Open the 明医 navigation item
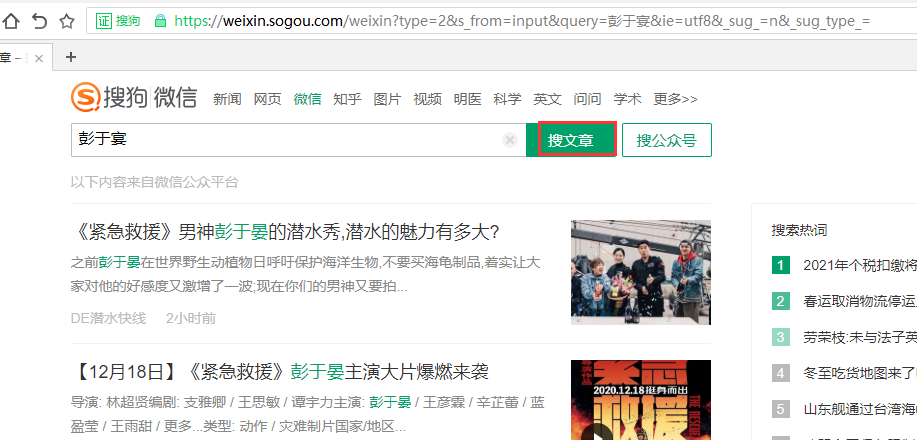 click(x=467, y=99)
